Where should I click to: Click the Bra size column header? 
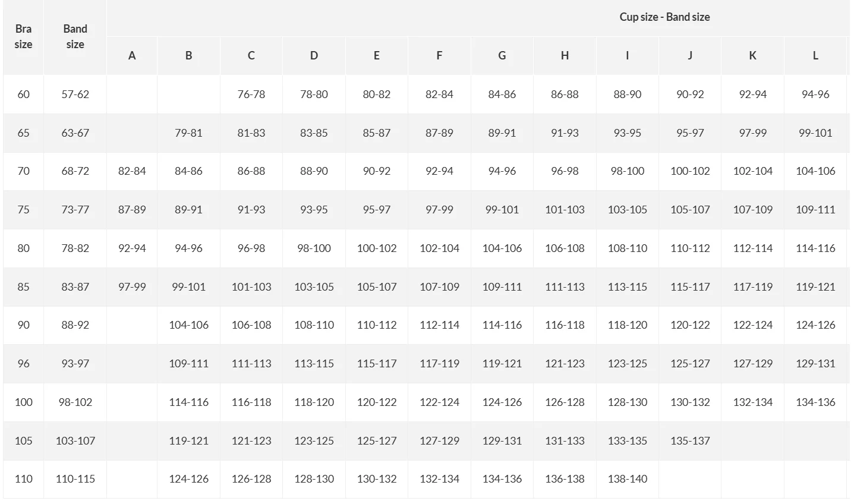pos(23,37)
